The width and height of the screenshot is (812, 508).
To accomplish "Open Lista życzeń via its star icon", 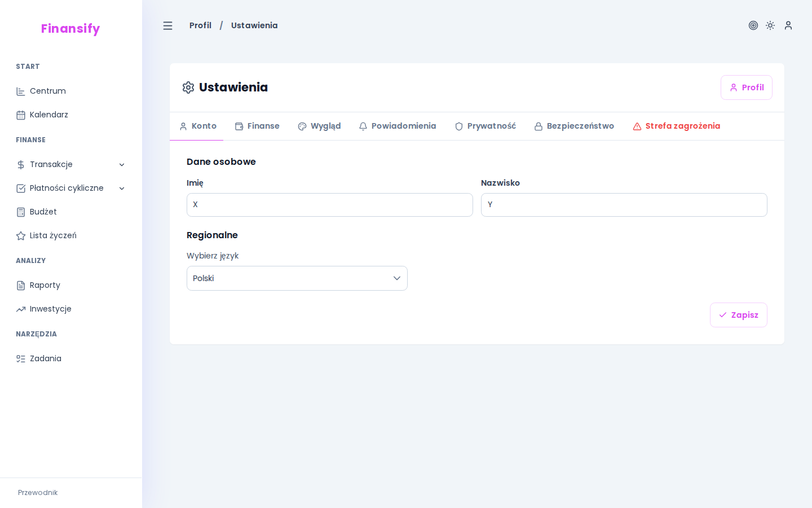I will (21, 235).
